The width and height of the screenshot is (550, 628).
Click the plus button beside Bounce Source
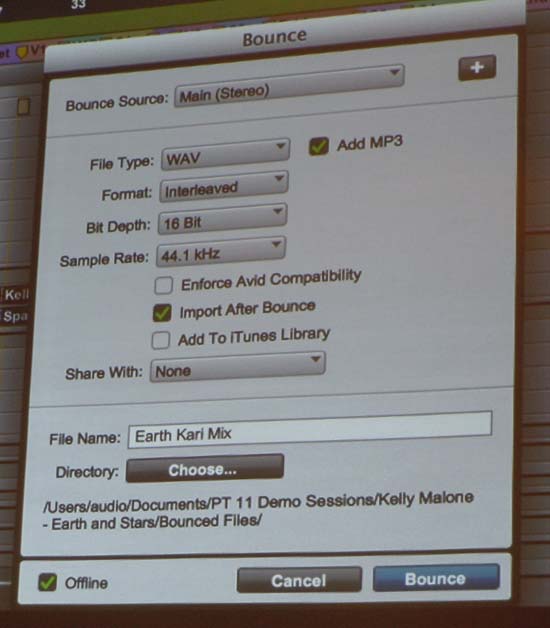(x=477, y=67)
